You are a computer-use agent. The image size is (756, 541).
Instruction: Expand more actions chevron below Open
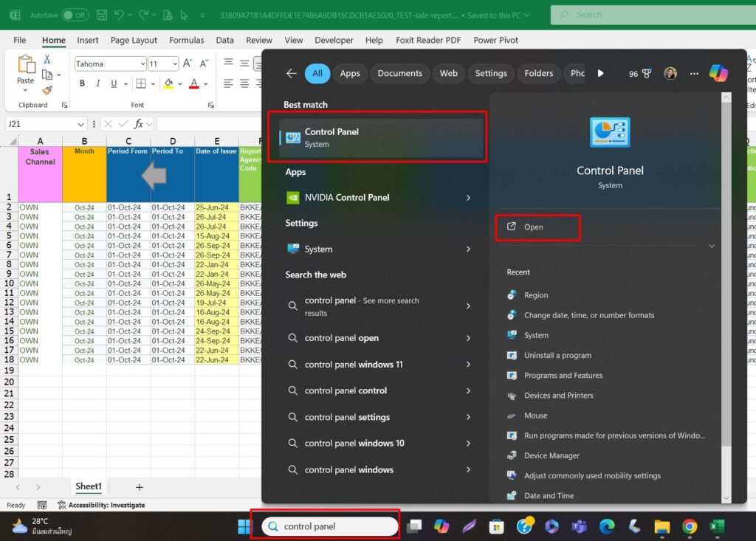[x=712, y=246]
